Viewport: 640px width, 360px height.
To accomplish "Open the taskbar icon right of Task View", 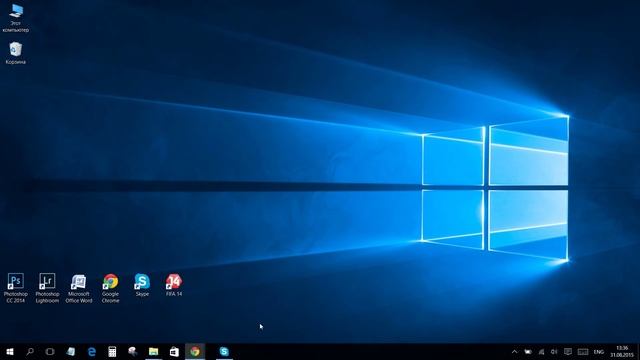I will (x=71, y=351).
